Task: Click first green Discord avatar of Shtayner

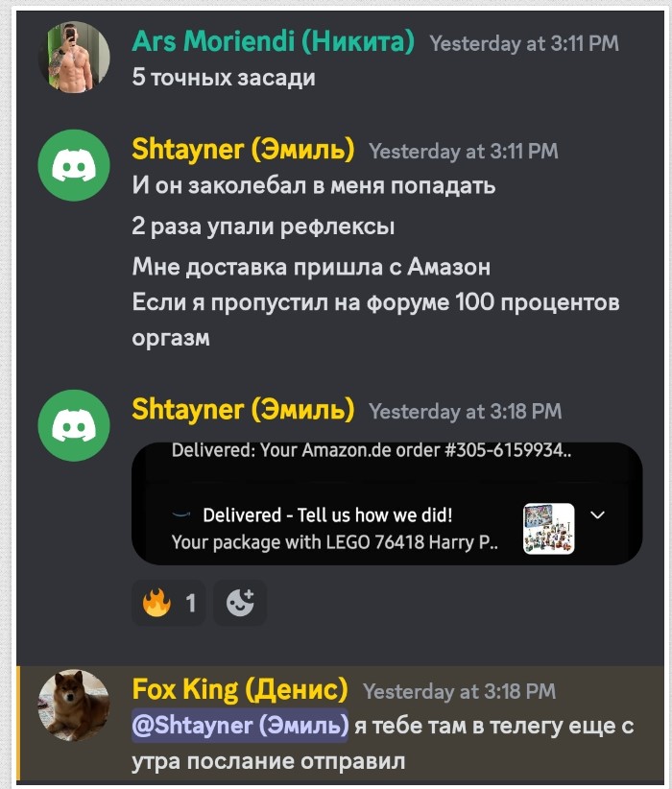Action: click(74, 165)
